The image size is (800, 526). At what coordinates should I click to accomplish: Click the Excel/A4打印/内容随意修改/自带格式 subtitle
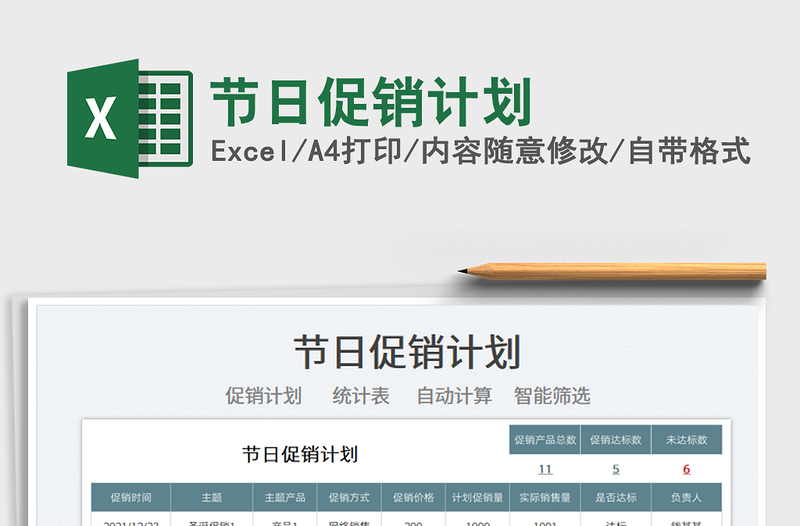(480, 151)
